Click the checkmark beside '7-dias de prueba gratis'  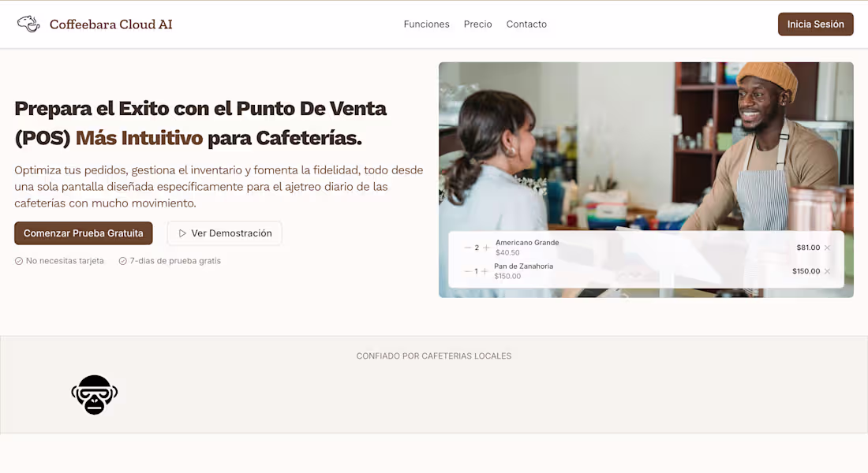point(123,260)
